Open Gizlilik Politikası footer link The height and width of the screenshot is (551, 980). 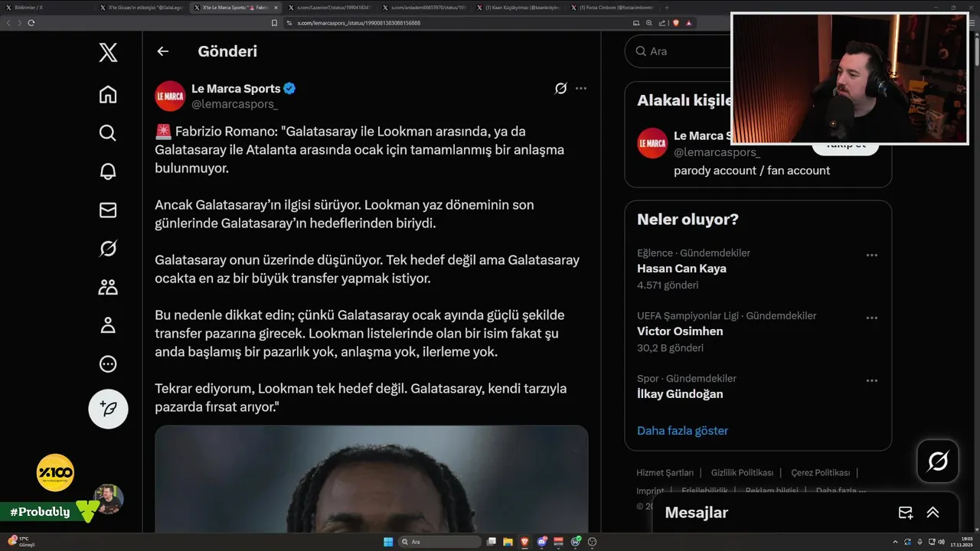(x=742, y=473)
